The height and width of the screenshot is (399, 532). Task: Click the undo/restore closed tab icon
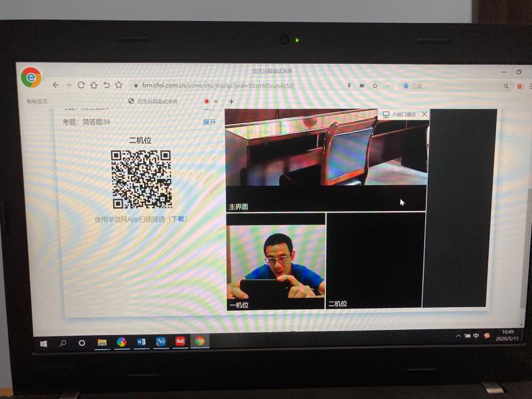(x=106, y=85)
